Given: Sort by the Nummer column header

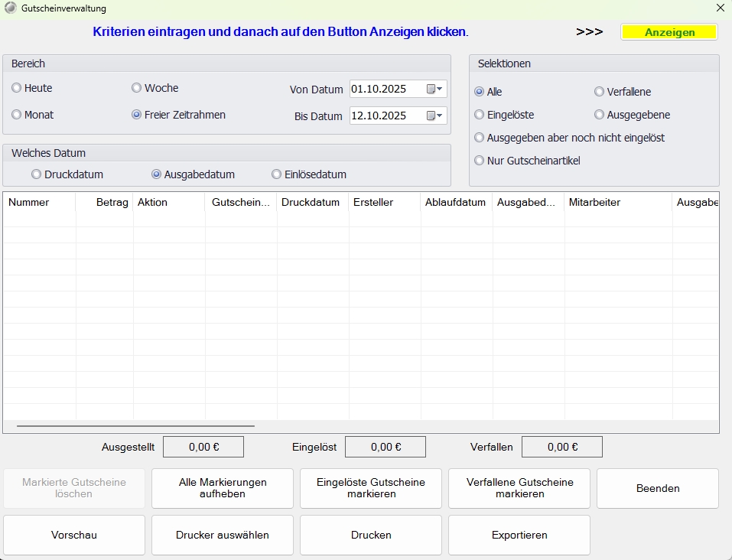Looking at the screenshot, I should coord(40,202).
